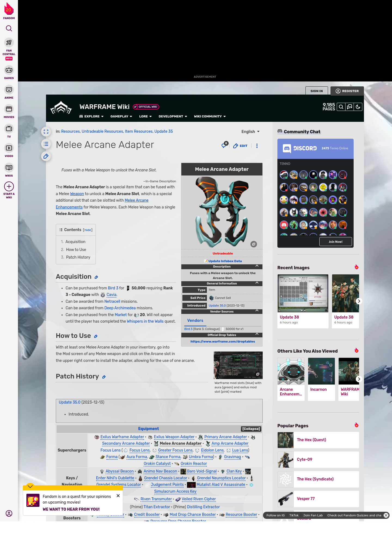The image size is (392, 545).
Task: Open the Incarnon recommended card
Action: coord(321,379)
